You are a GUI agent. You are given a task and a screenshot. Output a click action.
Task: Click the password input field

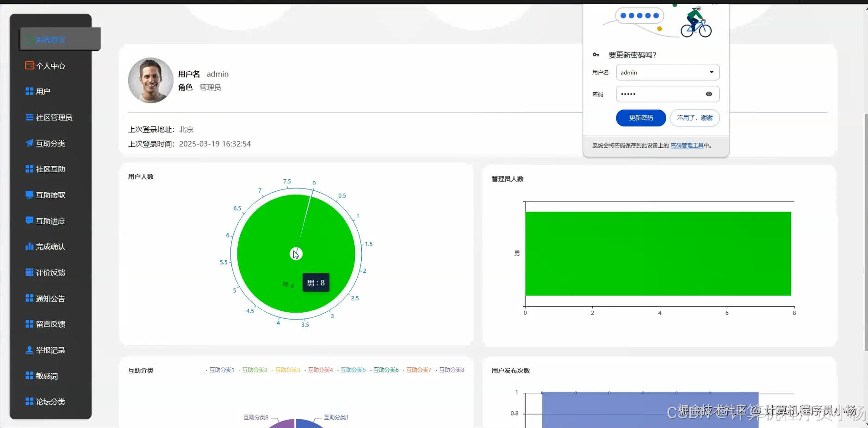(x=668, y=94)
